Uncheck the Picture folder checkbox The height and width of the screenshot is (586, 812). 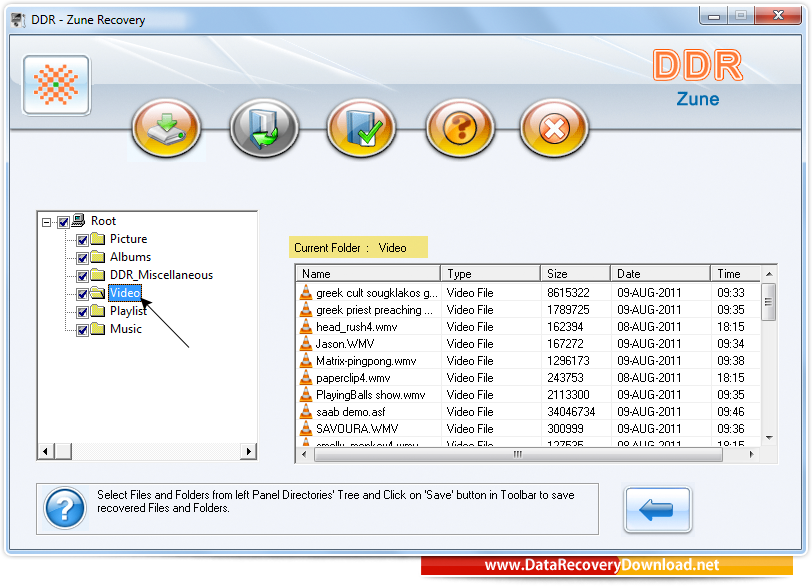[x=82, y=240]
